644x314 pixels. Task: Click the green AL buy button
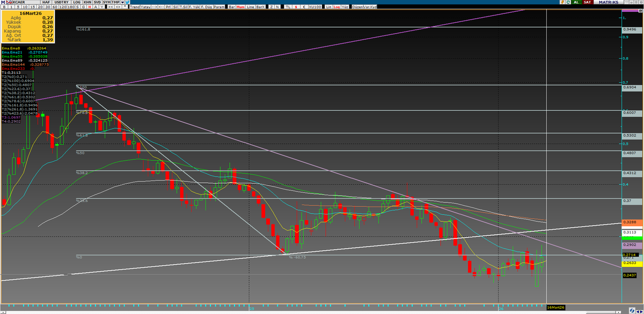(x=576, y=2)
